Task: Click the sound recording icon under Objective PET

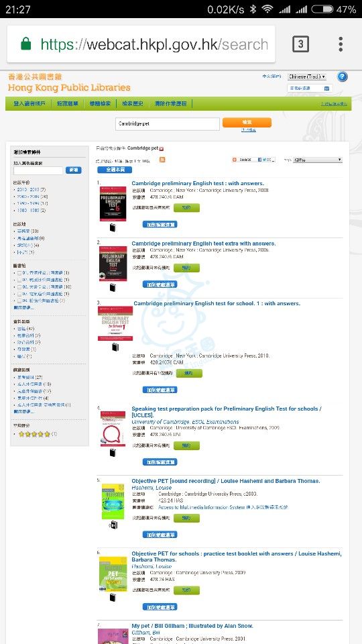Action: [x=113, y=525]
